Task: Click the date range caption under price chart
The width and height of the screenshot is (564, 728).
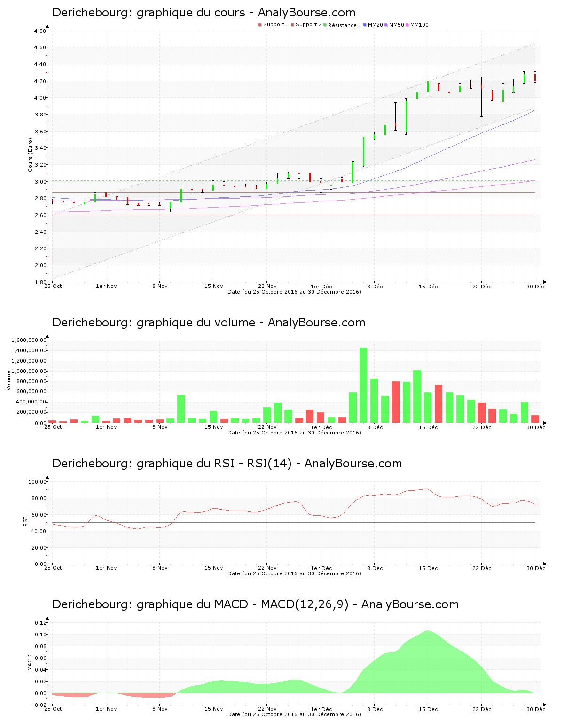Action: coord(294,292)
